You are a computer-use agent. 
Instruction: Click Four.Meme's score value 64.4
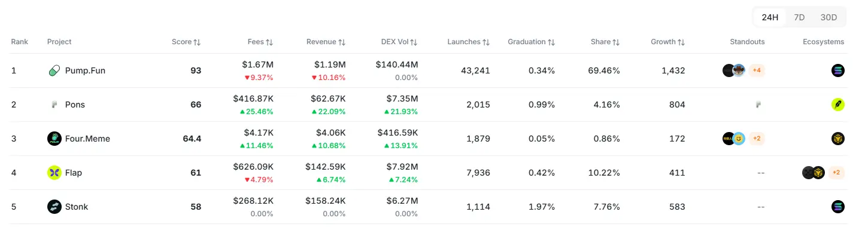192,139
